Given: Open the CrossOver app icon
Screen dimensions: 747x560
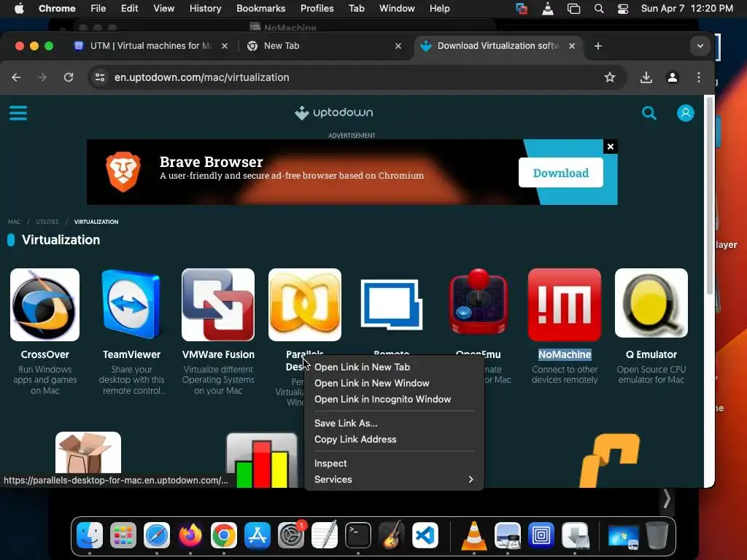Looking at the screenshot, I should pos(44,305).
